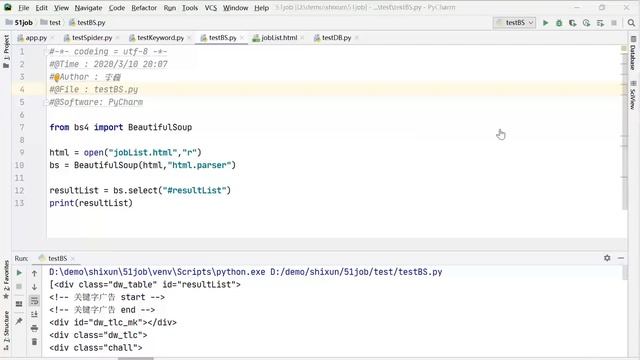The height and width of the screenshot is (360, 640).
Task: Open the Code menu
Action: pyautogui.click(x=117, y=8)
